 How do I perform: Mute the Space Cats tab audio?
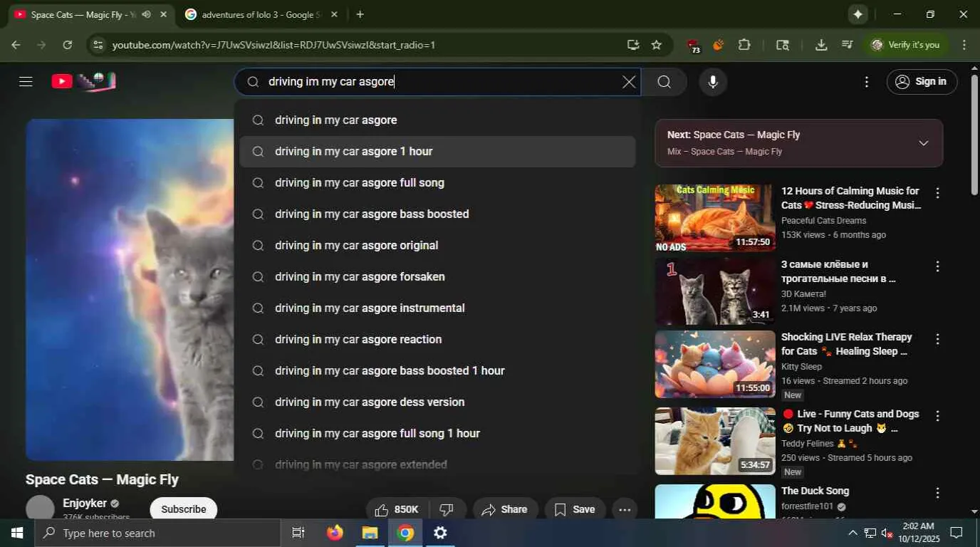point(146,14)
